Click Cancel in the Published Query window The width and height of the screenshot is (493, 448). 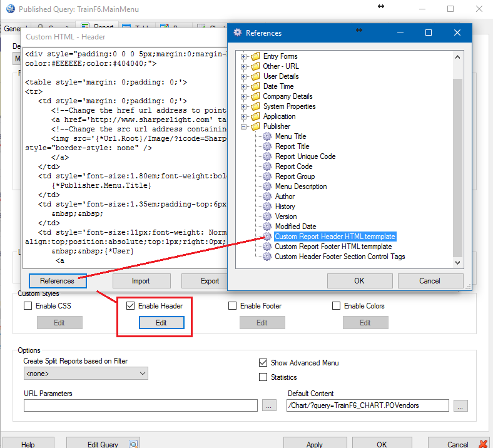click(459, 444)
